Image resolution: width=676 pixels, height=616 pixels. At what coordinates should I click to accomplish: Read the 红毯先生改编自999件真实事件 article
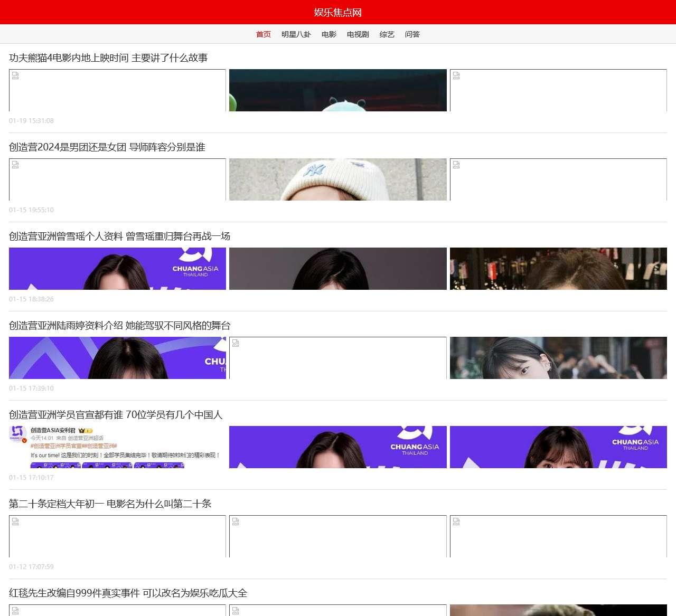click(x=128, y=593)
